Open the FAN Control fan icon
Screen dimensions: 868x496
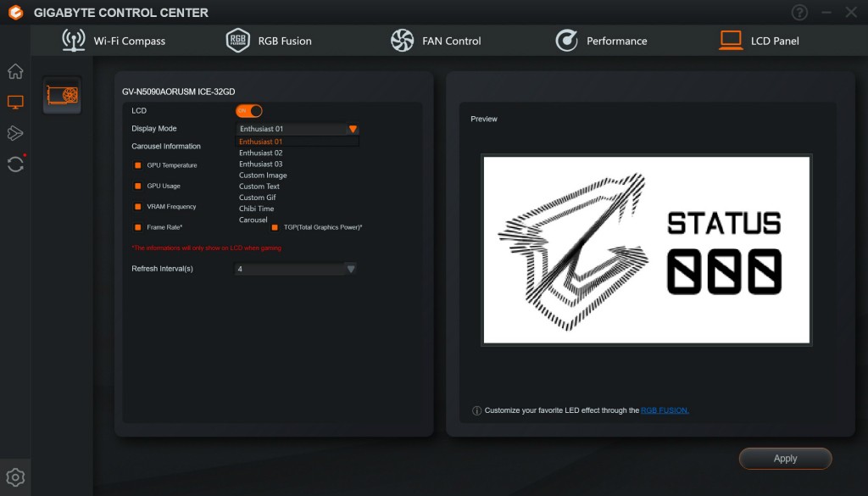coord(403,41)
